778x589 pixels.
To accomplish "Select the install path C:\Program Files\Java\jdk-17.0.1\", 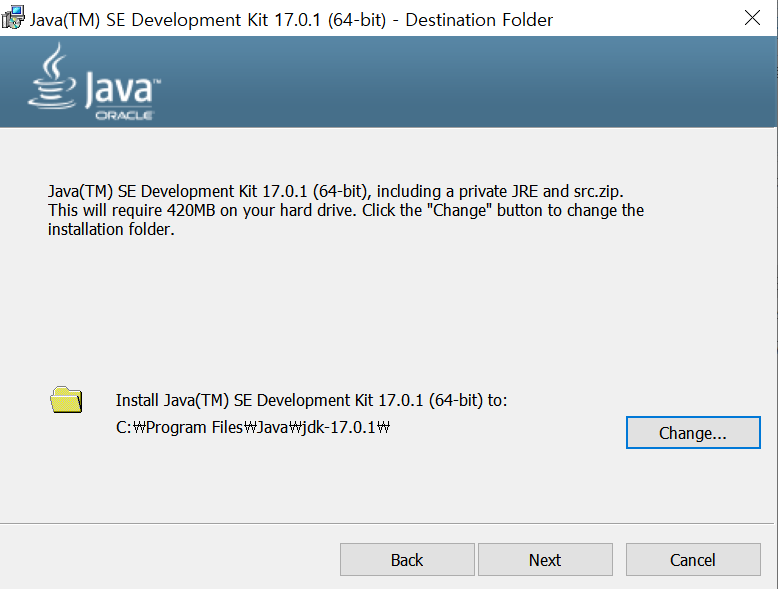I will (253, 427).
